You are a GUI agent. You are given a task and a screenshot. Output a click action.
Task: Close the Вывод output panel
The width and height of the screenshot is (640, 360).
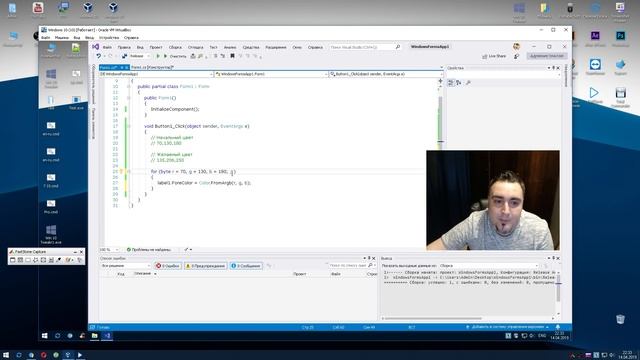point(558,258)
